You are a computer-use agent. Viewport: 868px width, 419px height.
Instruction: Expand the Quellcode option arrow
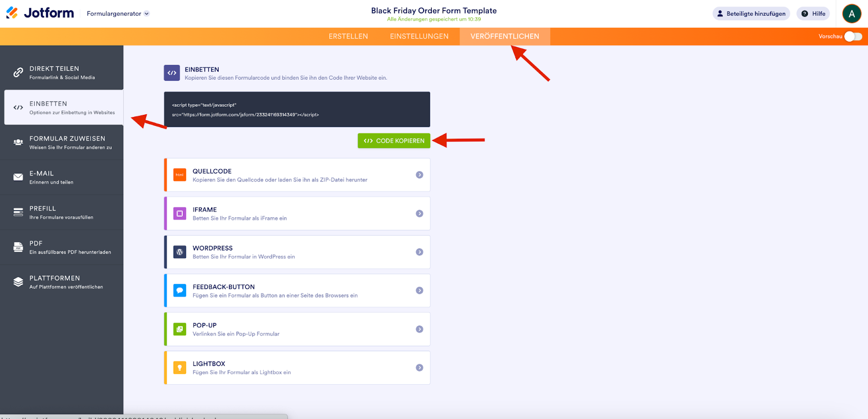[419, 175]
